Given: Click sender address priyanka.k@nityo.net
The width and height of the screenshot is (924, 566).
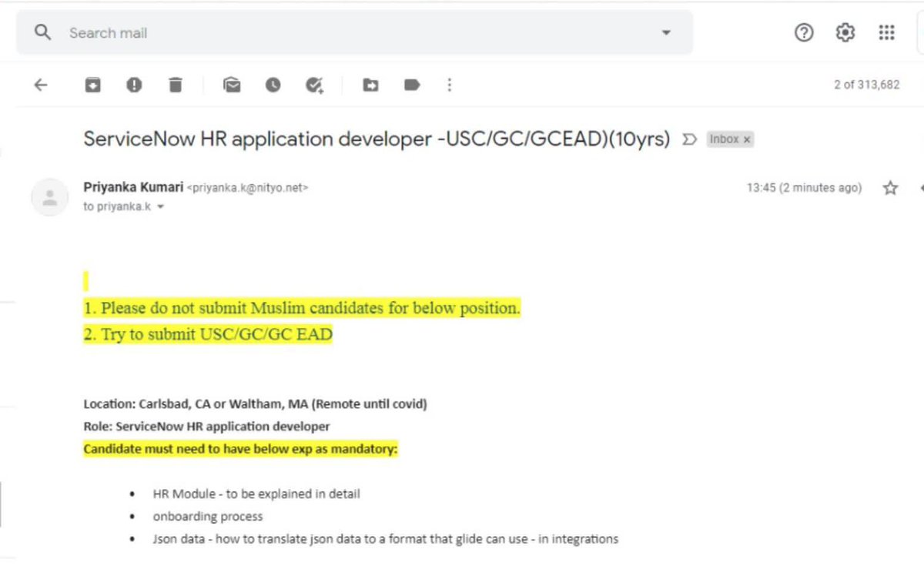Looking at the screenshot, I should [248, 187].
